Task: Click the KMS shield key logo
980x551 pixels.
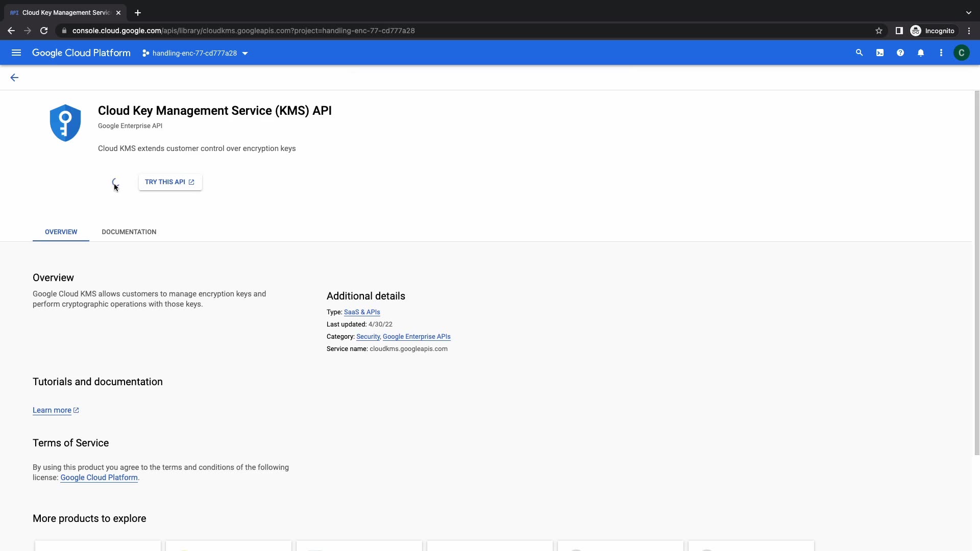Action: pos(65,123)
